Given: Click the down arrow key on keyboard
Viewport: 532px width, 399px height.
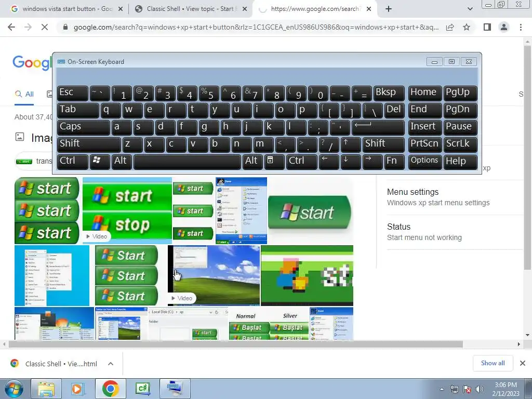Looking at the screenshot, I should 350,161.
